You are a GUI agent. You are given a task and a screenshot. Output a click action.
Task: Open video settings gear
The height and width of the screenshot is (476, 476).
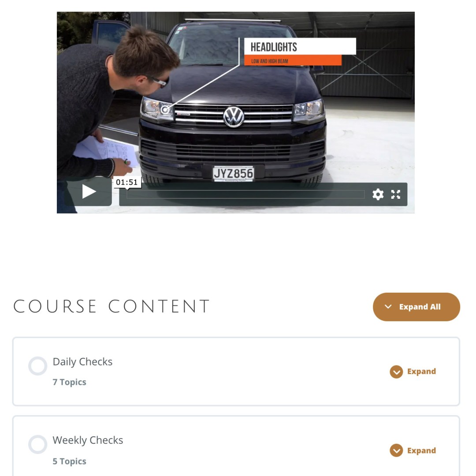[378, 194]
